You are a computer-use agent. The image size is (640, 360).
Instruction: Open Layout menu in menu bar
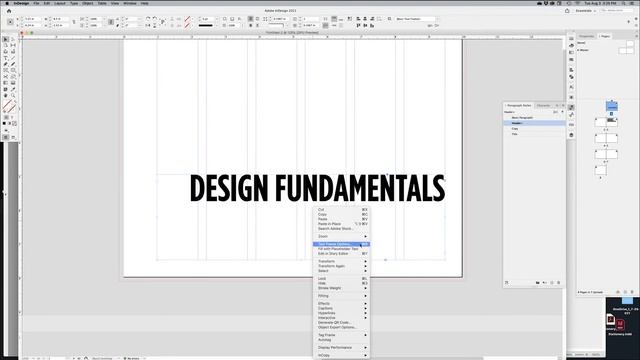click(x=60, y=3)
